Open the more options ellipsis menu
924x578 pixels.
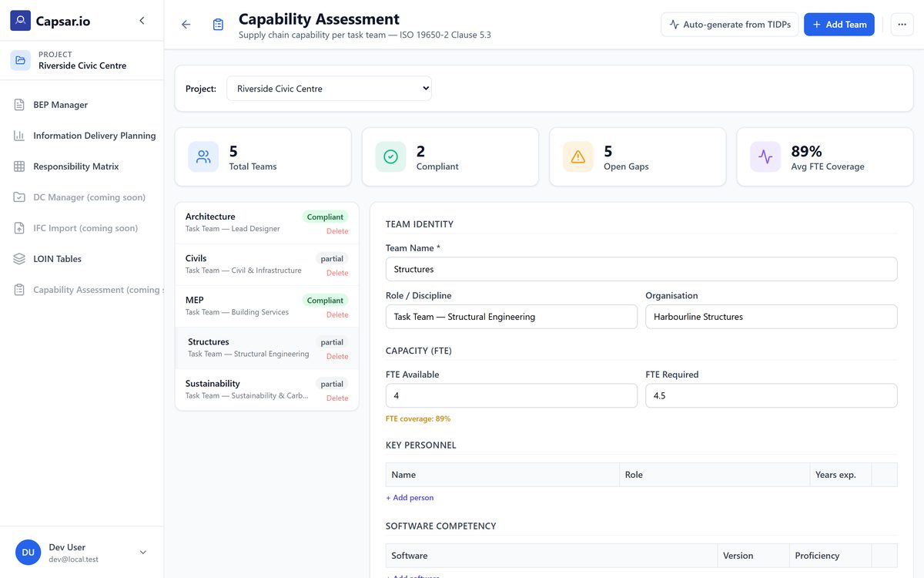click(902, 25)
